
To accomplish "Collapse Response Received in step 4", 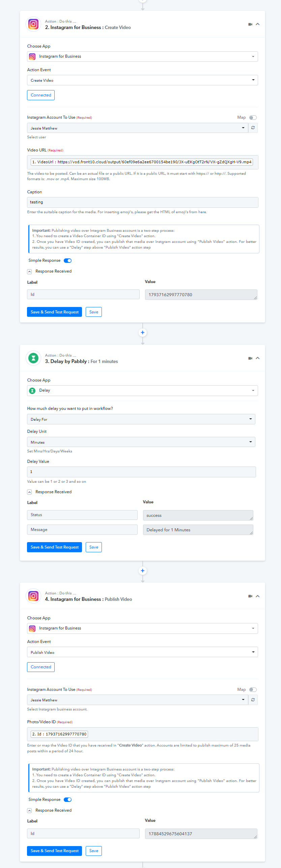I will pos(29,811).
